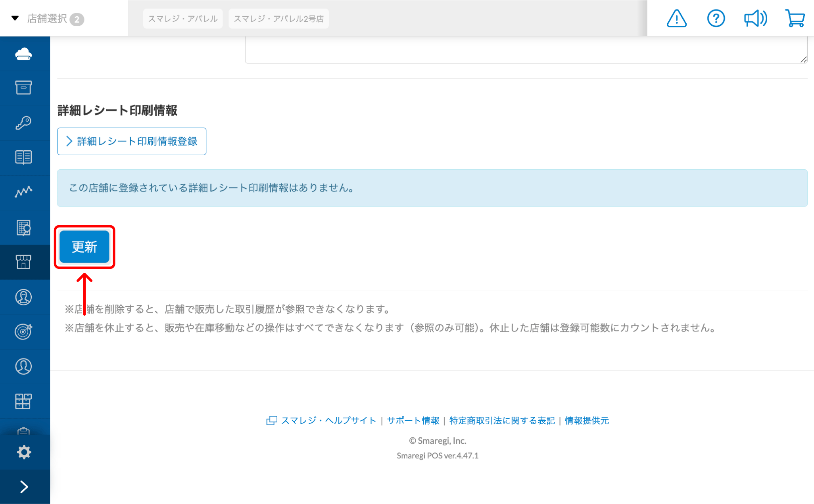Open the open-book sidebar icon
This screenshot has height=504, width=814.
click(x=24, y=157)
